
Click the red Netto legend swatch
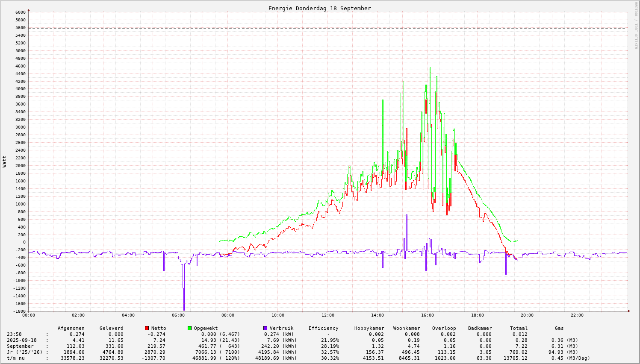[147, 328]
